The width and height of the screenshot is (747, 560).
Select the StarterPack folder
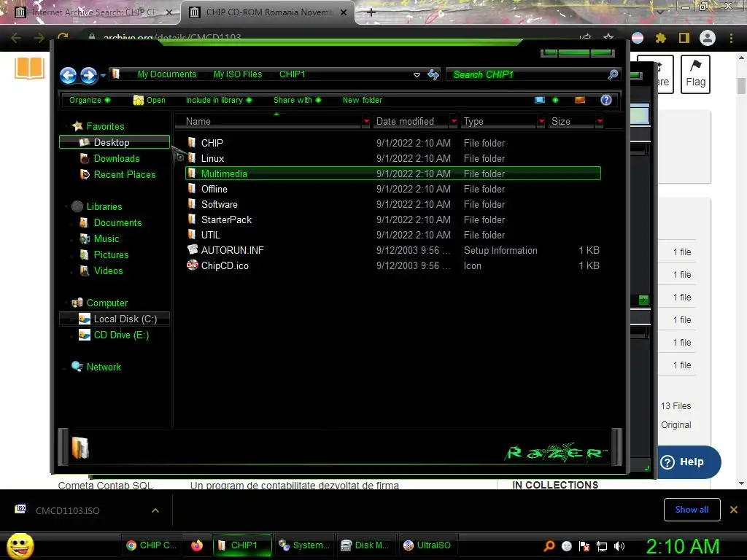tap(226, 219)
